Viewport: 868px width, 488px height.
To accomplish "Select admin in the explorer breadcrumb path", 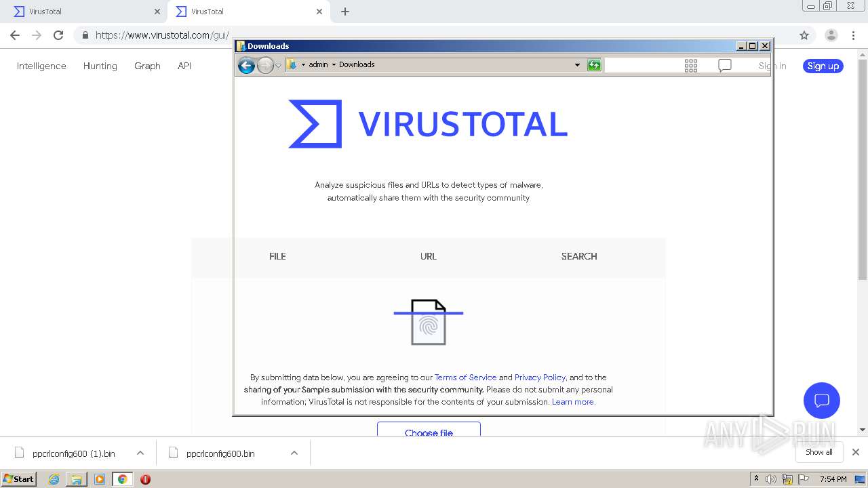I will 318,64.
